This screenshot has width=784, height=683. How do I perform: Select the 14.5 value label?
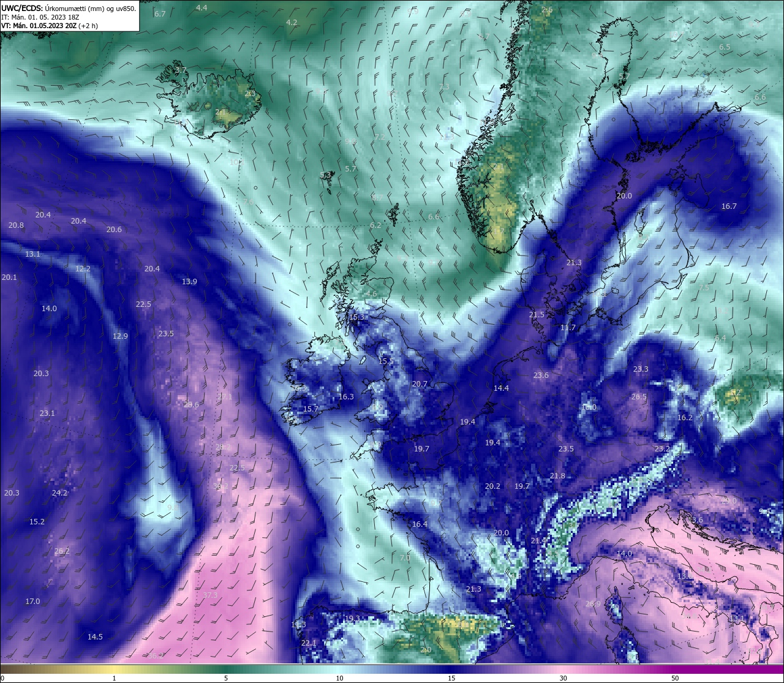95,637
